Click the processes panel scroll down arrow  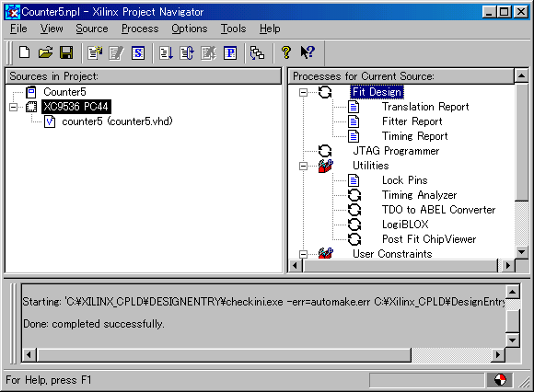click(521, 252)
